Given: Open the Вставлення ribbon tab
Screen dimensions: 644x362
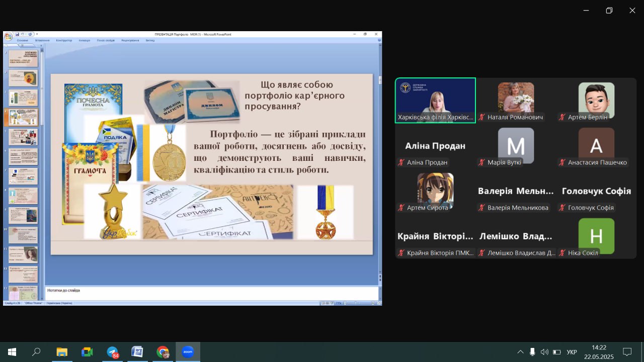Looking at the screenshot, I should coord(42,40).
